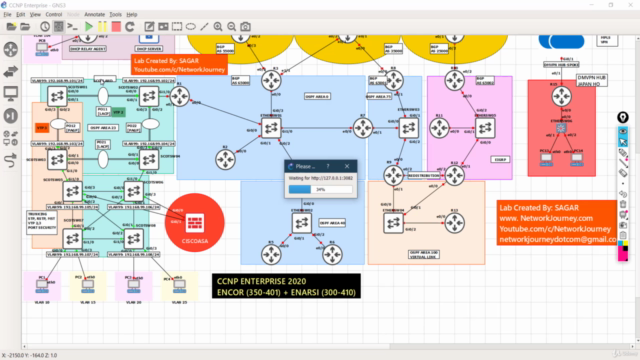640x360 pixels.
Task: Open the File menu
Action: pyautogui.click(x=7, y=14)
